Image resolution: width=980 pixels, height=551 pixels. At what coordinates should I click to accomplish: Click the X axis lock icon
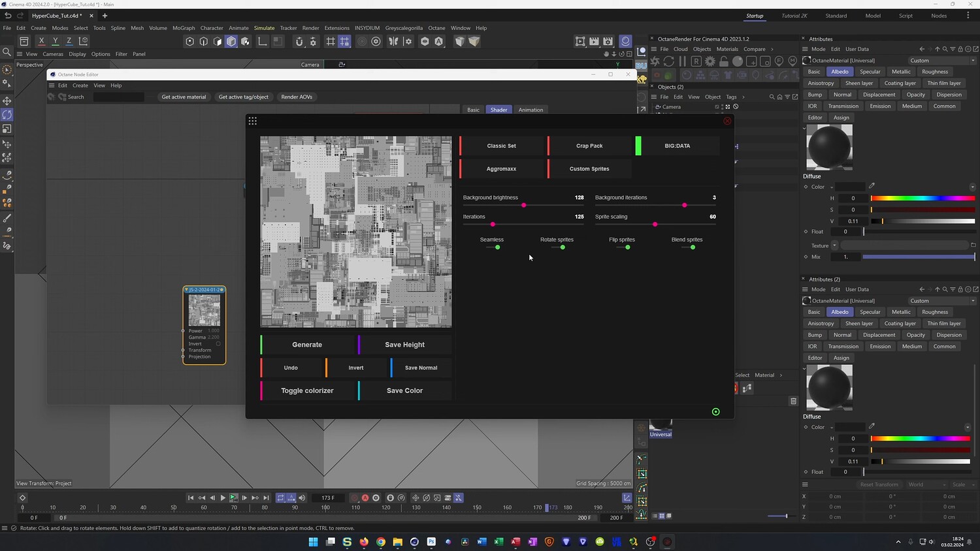pos(41,41)
